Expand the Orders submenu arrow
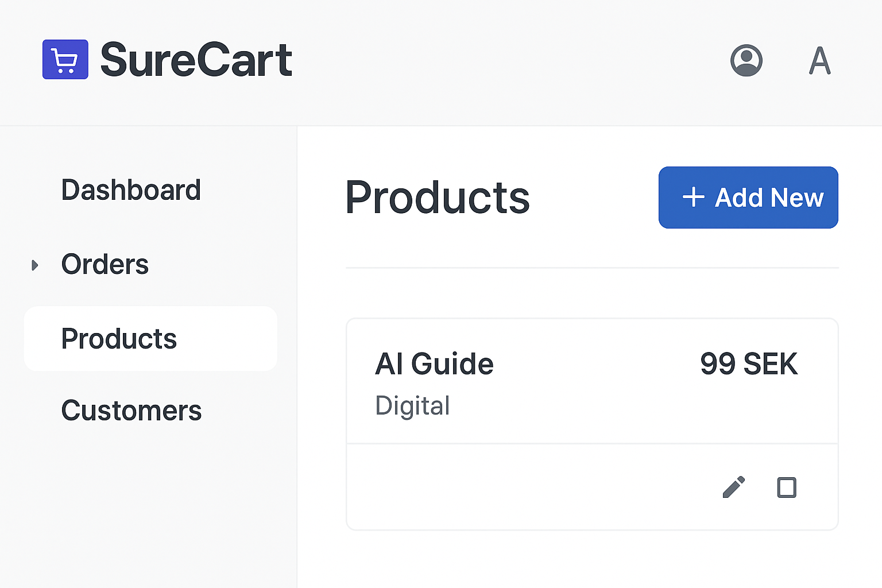The width and height of the screenshot is (882, 588). [x=35, y=265]
